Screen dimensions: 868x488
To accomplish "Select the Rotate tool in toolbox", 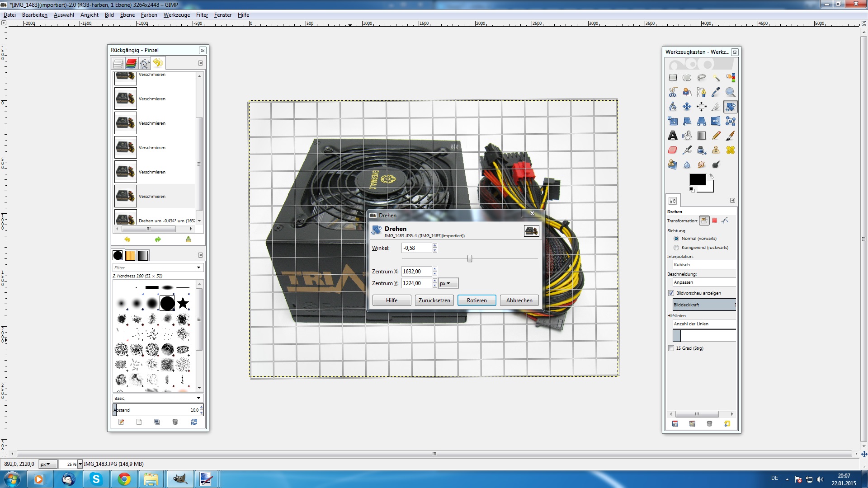I will [x=731, y=107].
